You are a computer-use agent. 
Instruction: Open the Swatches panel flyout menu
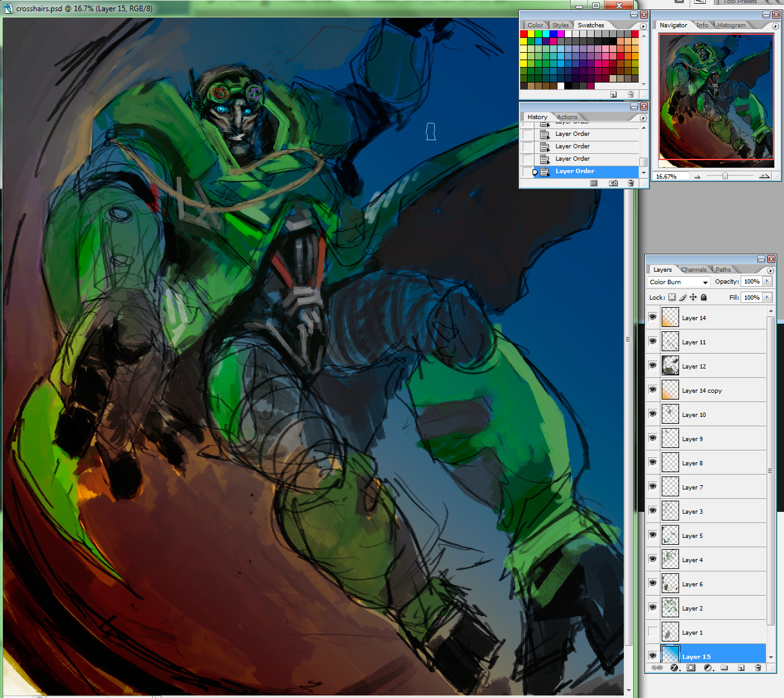pos(643,26)
